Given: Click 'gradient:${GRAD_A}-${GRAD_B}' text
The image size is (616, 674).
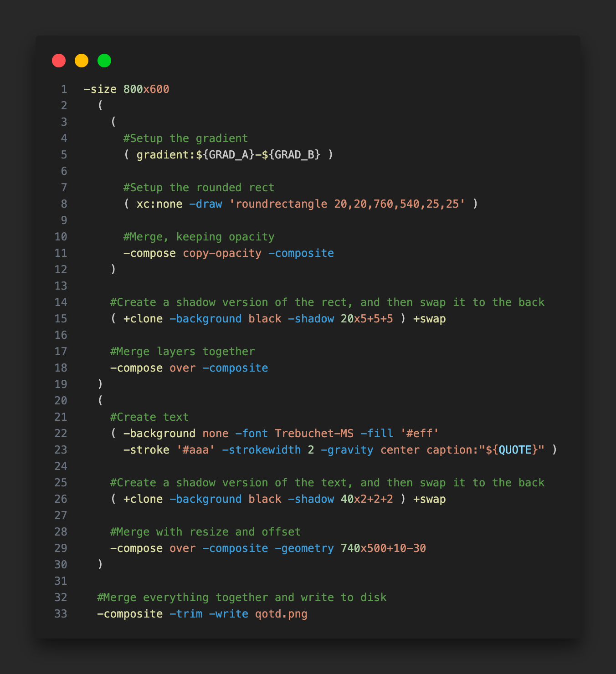Looking at the screenshot, I should (228, 155).
